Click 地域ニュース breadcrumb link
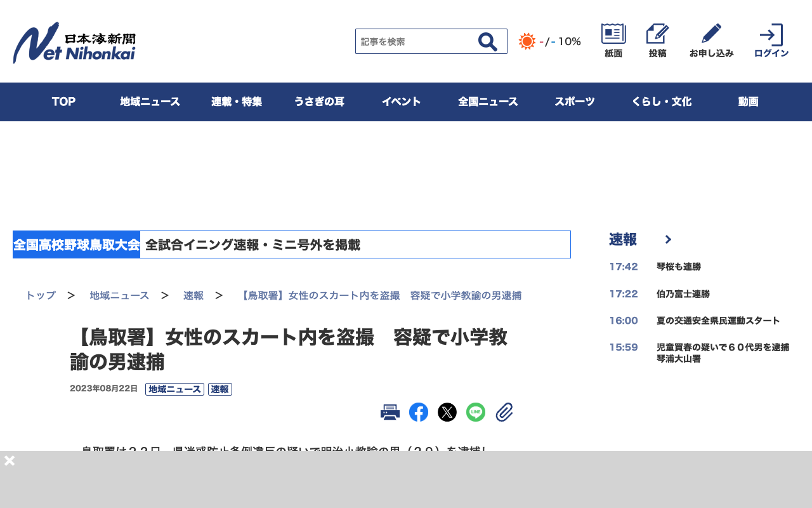Screen dimensions: 812x508 tap(120, 295)
